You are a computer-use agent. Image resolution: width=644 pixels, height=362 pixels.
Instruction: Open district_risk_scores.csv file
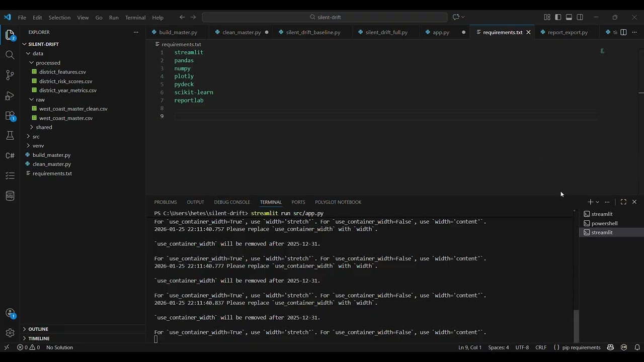[x=65, y=81]
